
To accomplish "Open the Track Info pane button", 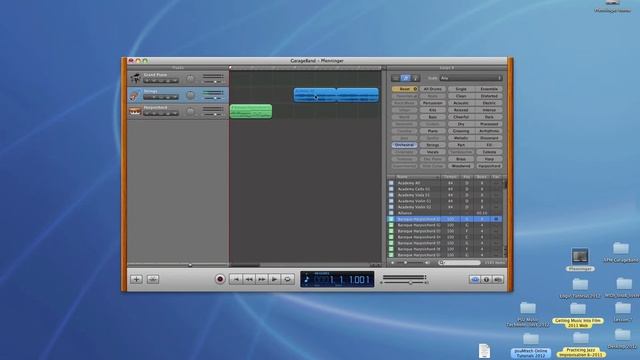I will pos(486,280).
